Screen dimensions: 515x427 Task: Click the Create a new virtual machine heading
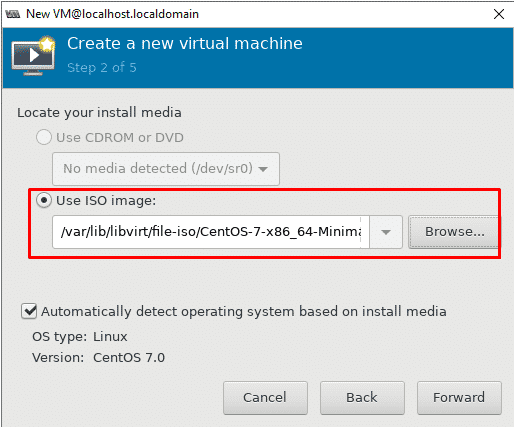pos(185,44)
